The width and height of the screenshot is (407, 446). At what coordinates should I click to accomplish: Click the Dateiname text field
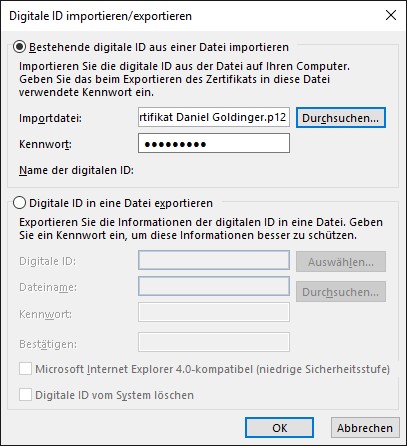[x=214, y=286]
